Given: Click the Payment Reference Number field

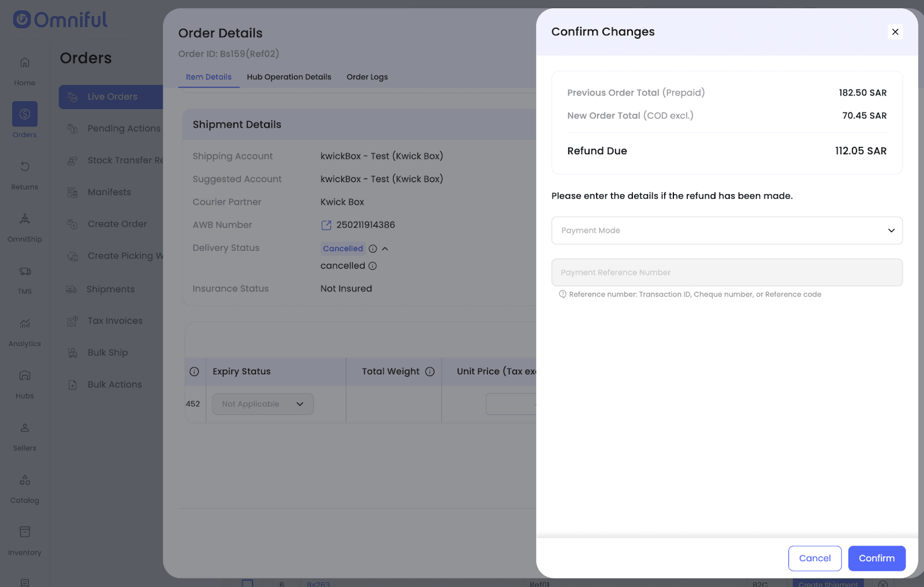Looking at the screenshot, I should 726,272.
